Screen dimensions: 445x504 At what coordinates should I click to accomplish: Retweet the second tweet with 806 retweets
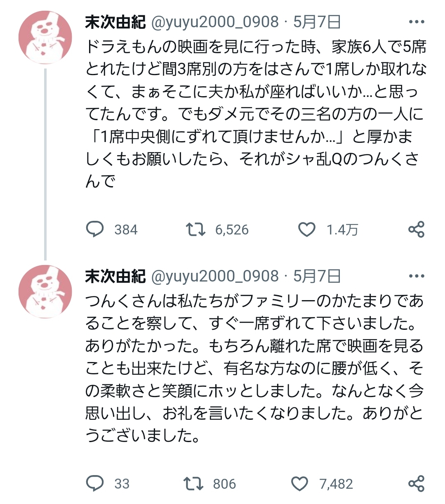(x=193, y=483)
